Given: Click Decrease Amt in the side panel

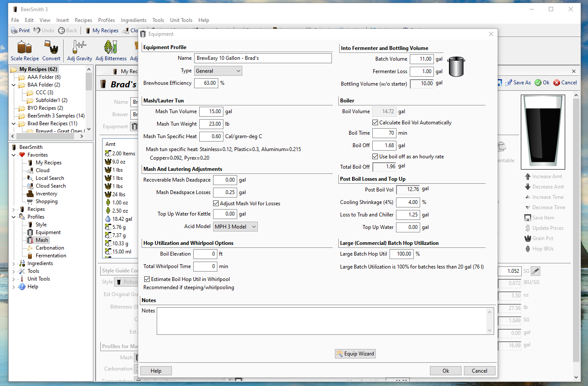Looking at the screenshot, I should coord(544,187).
